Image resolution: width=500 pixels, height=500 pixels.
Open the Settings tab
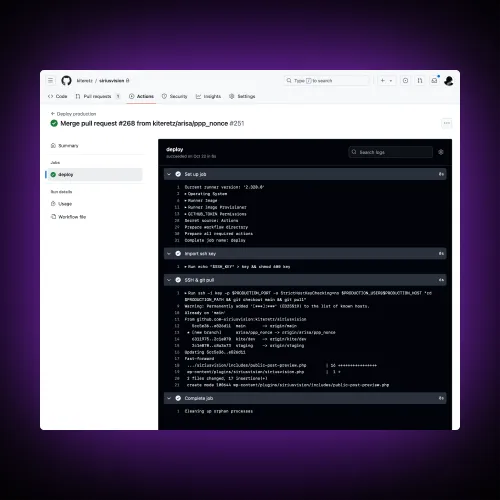coord(242,96)
